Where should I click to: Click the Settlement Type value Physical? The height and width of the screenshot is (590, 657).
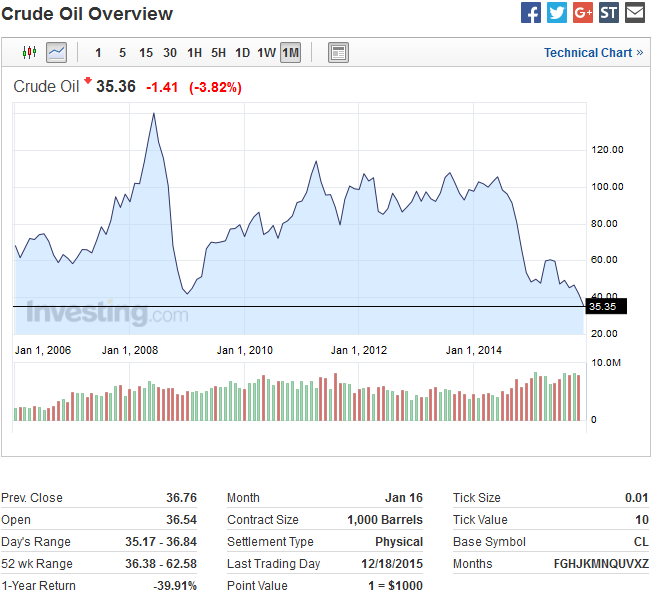pos(399,542)
